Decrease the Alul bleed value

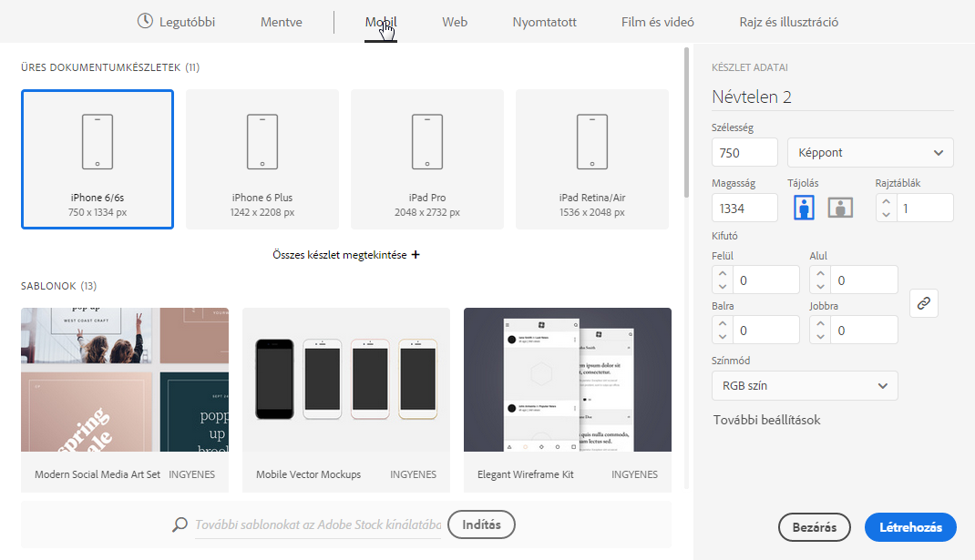(820, 286)
